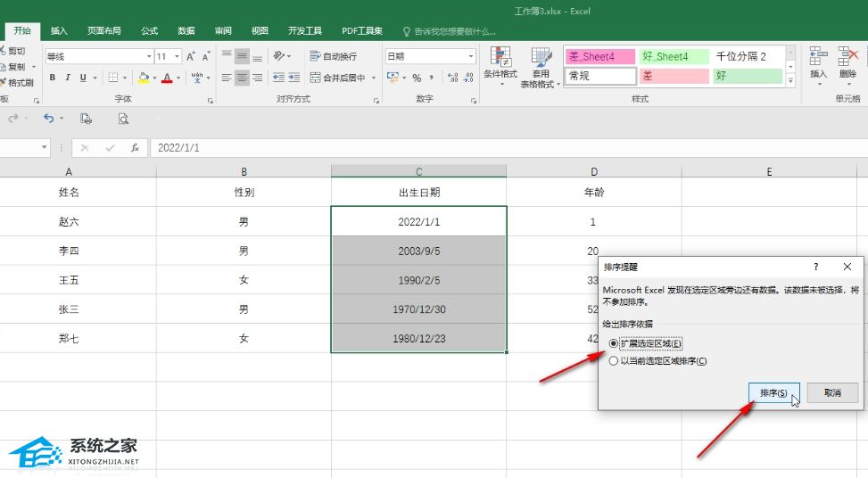Screen dimensions: 868x478
Task: Open the 视图 (View) tab
Action: [x=260, y=31]
